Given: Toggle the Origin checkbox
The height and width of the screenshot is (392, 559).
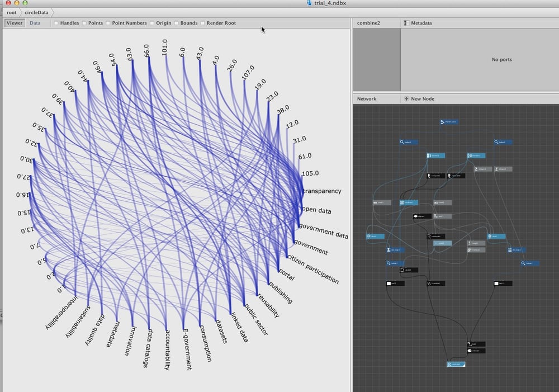Looking at the screenshot, I should [152, 23].
